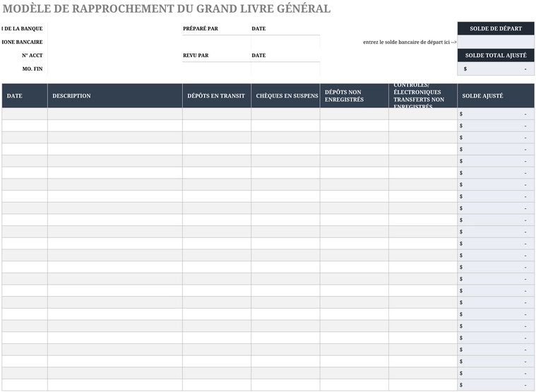Click the ÉLECTRONIQUES TRANSFERTS NON ENREGISTRÉS column header
536x392 pixels.
423,95
